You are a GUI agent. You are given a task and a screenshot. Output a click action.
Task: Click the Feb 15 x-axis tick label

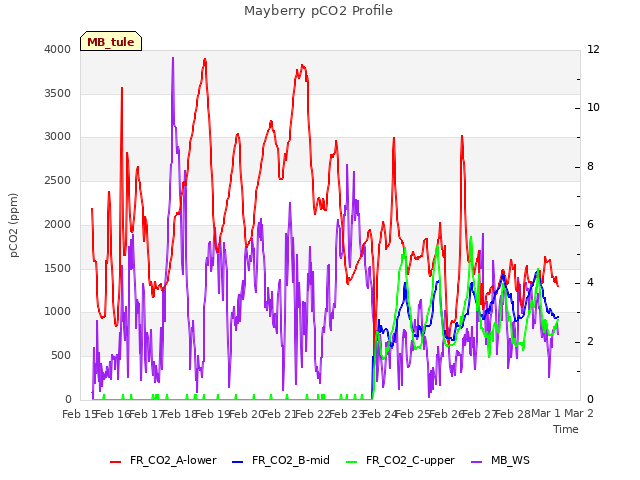pos(79,414)
